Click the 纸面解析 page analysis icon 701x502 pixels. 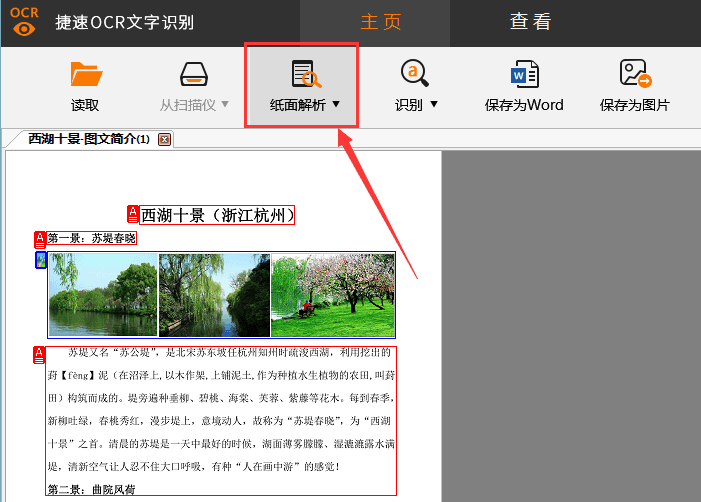click(305, 75)
